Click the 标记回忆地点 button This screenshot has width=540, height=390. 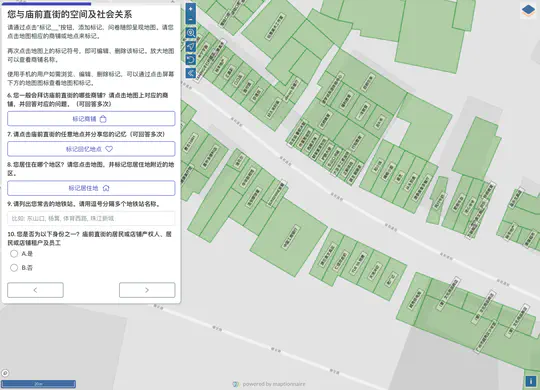pyautogui.click(x=91, y=149)
